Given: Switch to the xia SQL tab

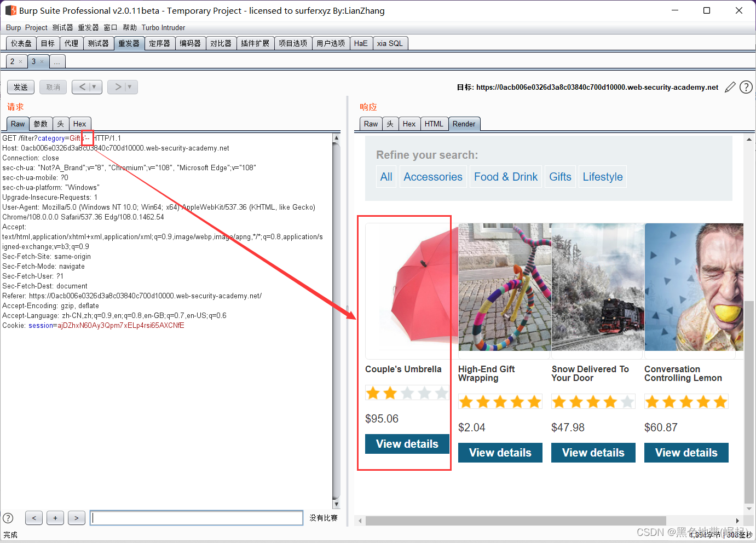Looking at the screenshot, I should click(x=390, y=43).
